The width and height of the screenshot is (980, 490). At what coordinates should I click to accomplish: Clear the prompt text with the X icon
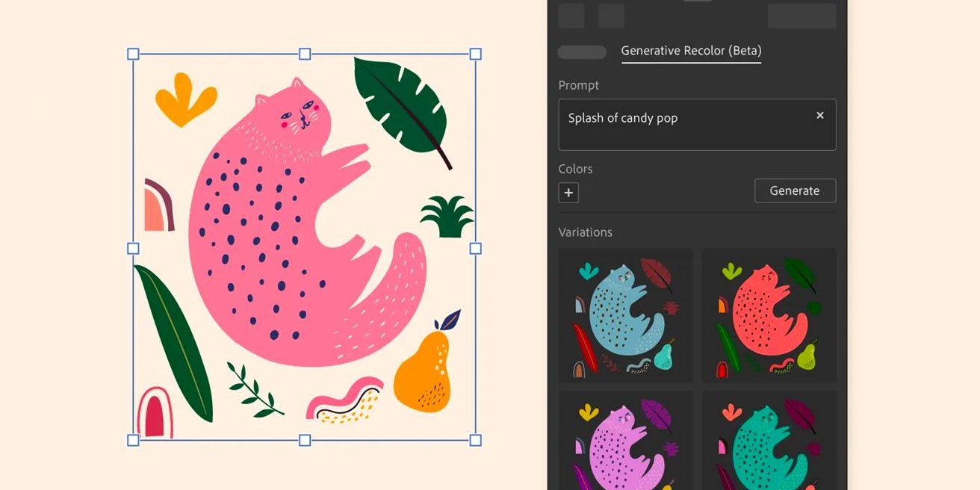tap(819, 115)
